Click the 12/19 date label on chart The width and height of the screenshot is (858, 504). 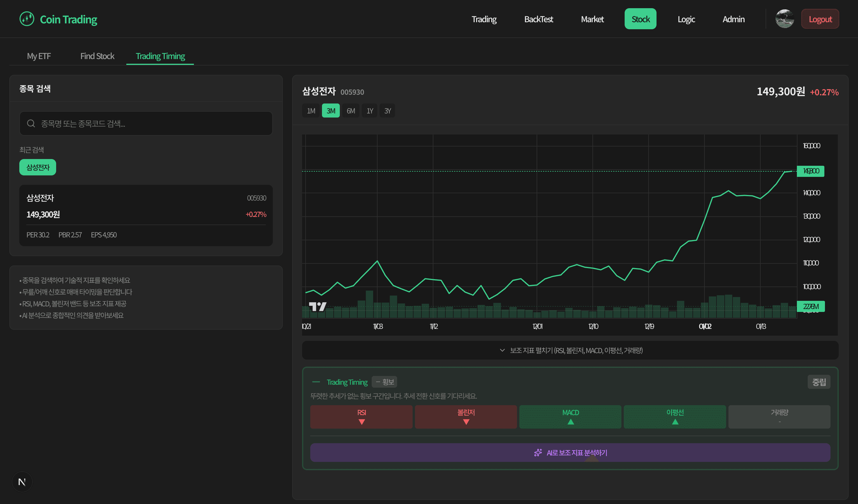click(649, 326)
